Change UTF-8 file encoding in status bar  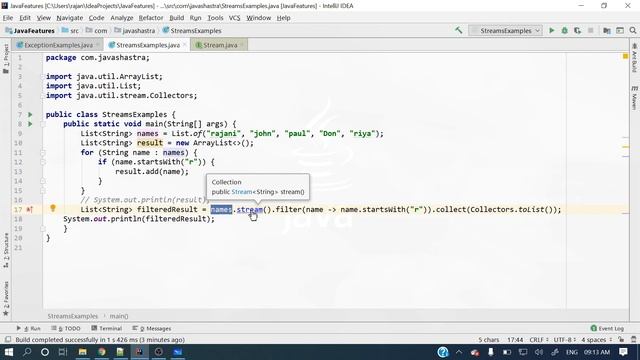coord(564,340)
